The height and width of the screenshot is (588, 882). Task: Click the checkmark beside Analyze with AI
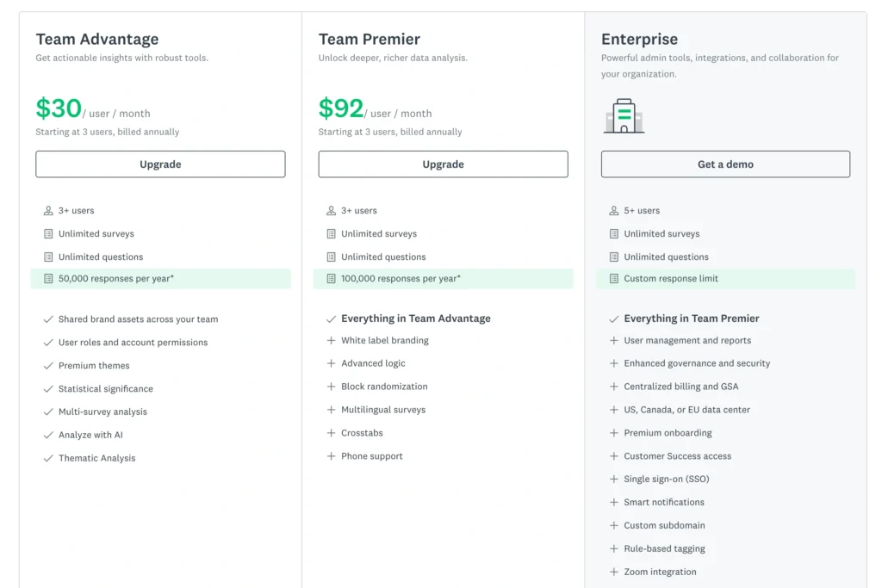[48, 435]
